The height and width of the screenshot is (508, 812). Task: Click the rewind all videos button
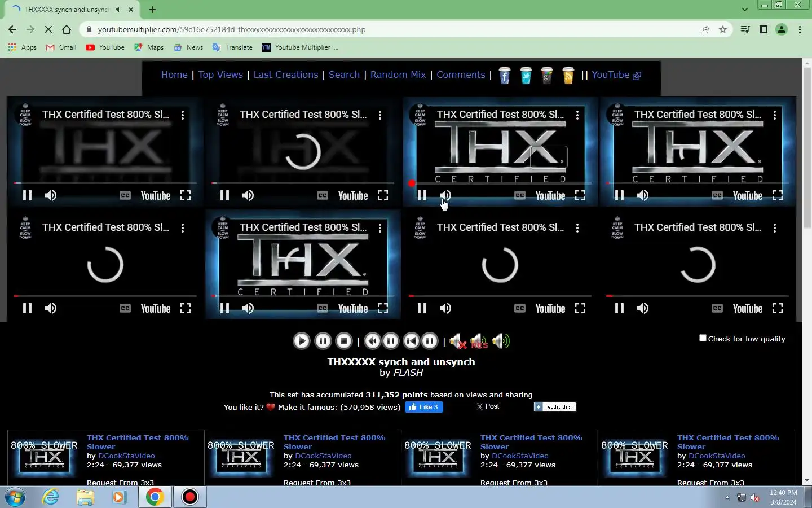click(372, 341)
